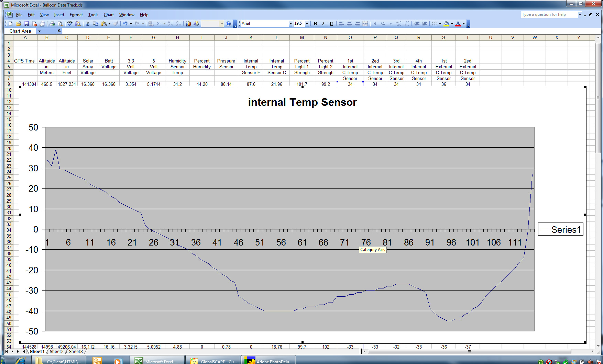Viewport: 603px width, 364px height.
Task: Align text right
Action: point(357,24)
